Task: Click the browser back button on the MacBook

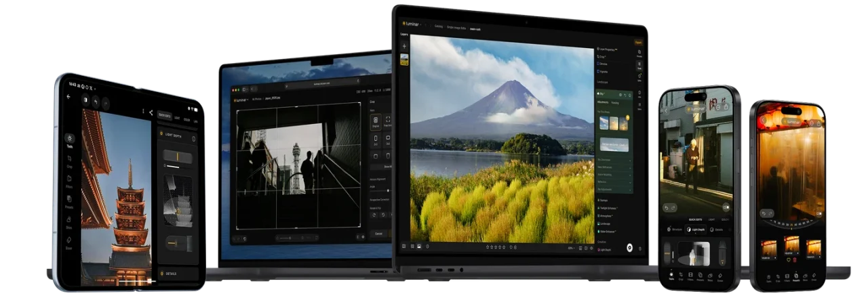Action: coord(252,89)
